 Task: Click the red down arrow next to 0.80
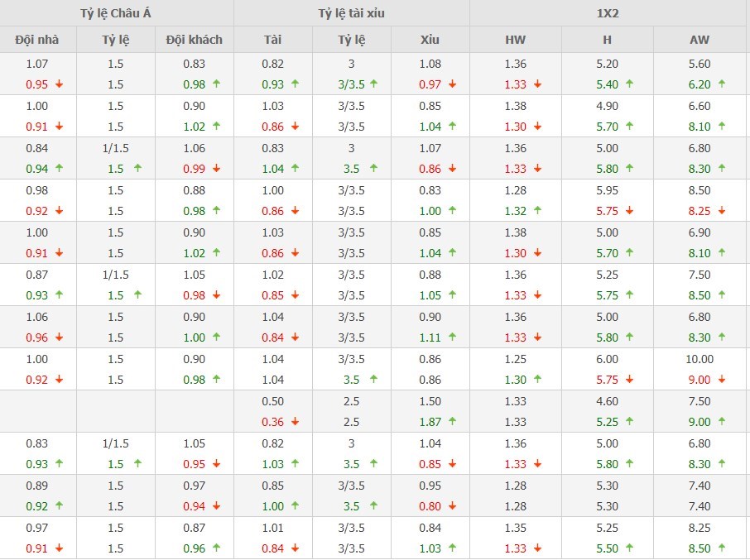coord(452,506)
